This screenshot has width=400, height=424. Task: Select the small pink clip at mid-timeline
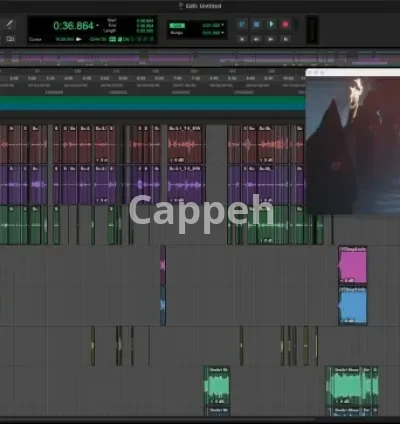163,265
